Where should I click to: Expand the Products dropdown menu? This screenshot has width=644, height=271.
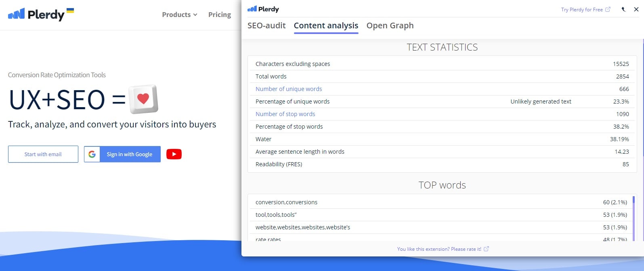(x=180, y=15)
